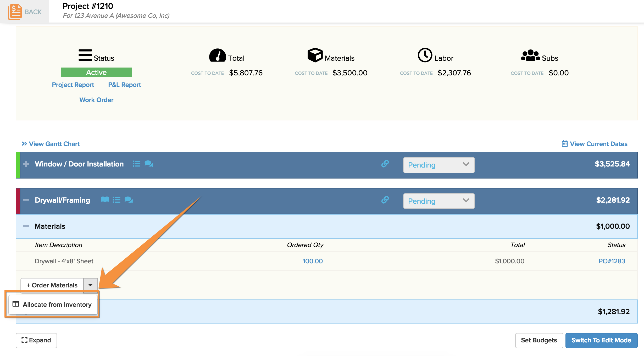Click the Materials cost value $3,500.00
Viewport: 644px width, 356px height.
pyautogui.click(x=350, y=73)
